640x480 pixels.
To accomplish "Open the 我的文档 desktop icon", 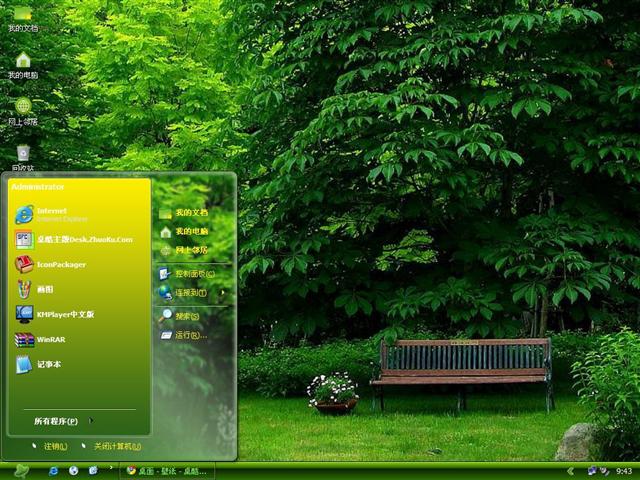I will [x=23, y=18].
